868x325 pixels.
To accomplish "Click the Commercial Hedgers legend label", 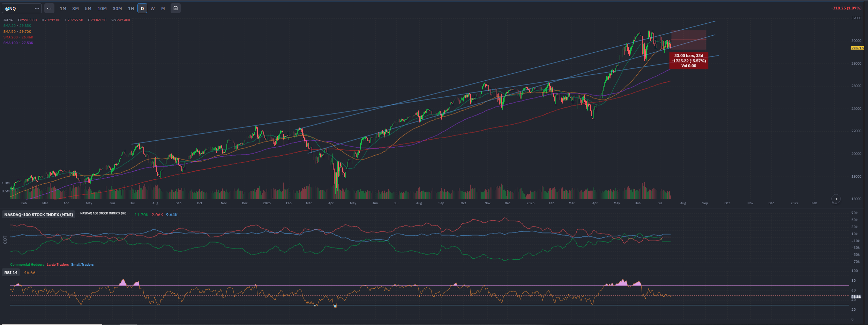I will (x=27, y=265).
